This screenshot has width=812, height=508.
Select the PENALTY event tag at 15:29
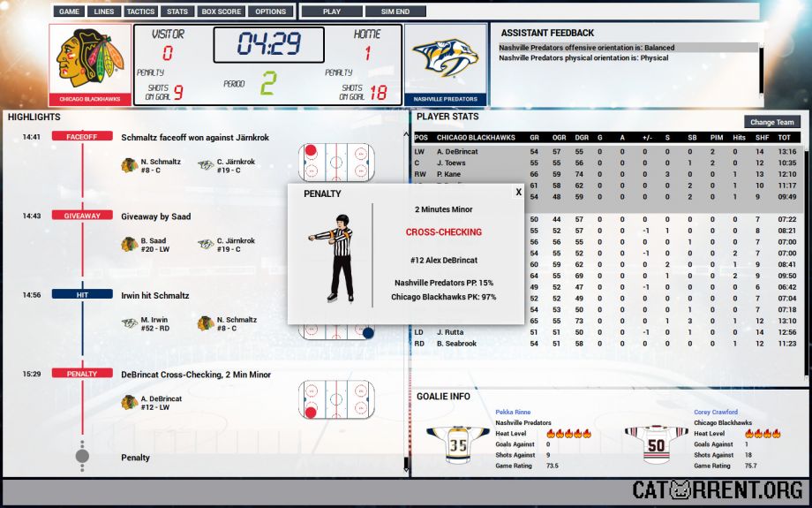pos(82,373)
